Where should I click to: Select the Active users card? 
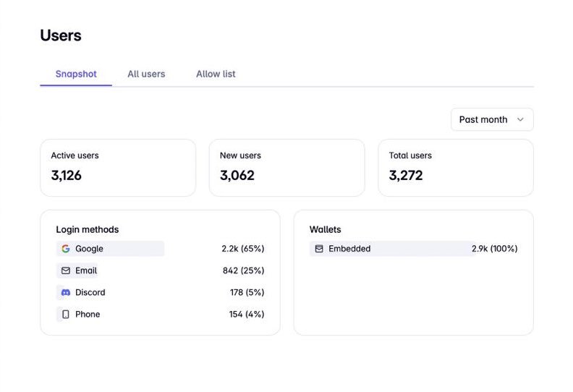pos(118,168)
